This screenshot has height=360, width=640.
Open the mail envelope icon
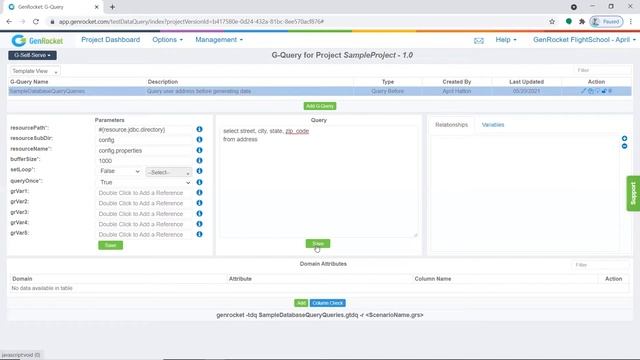[x=479, y=40]
